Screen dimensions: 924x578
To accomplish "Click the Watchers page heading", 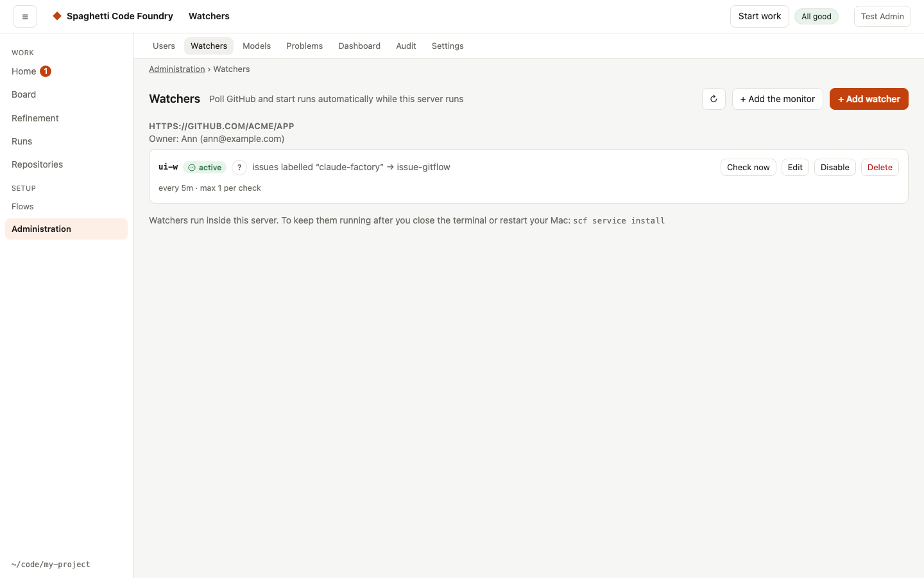I will click(175, 99).
